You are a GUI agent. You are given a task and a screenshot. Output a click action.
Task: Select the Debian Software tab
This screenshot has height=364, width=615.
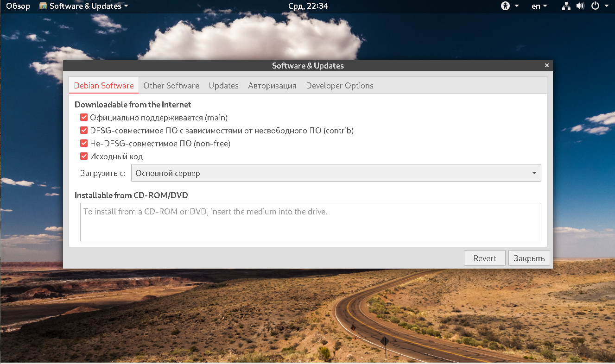pyautogui.click(x=104, y=86)
